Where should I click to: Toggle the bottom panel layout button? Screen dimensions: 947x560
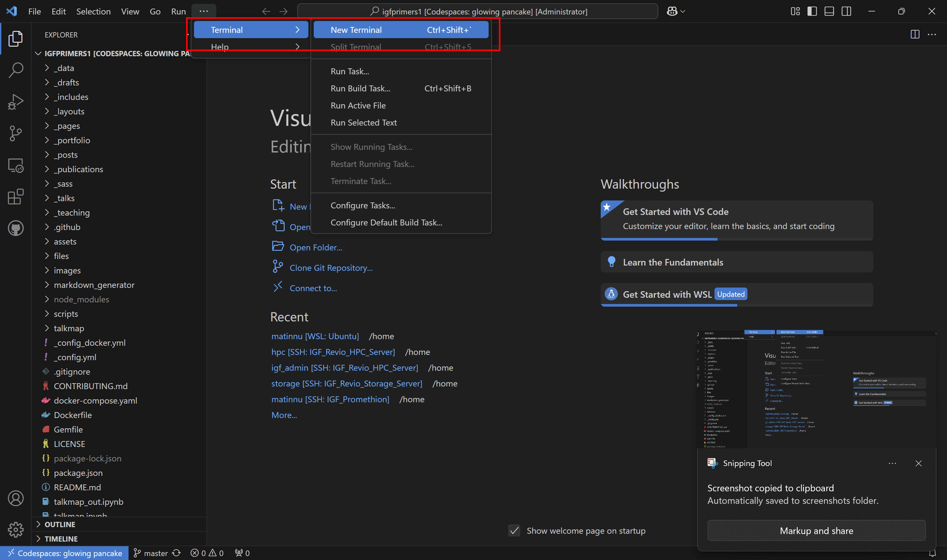pyautogui.click(x=829, y=11)
